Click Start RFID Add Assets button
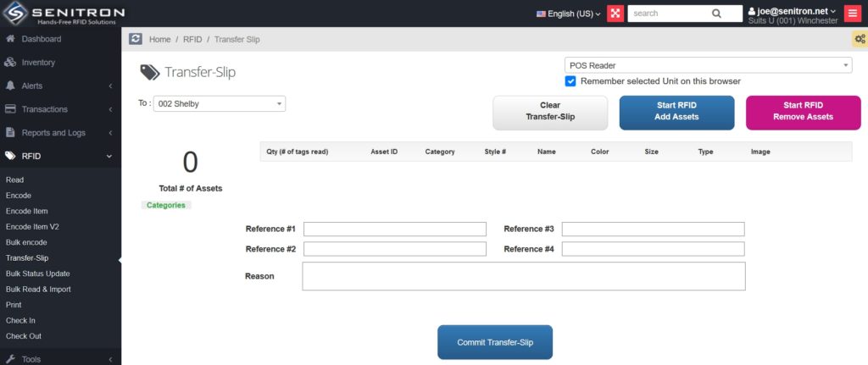Screen dimensions: 868x365 pos(676,112)
